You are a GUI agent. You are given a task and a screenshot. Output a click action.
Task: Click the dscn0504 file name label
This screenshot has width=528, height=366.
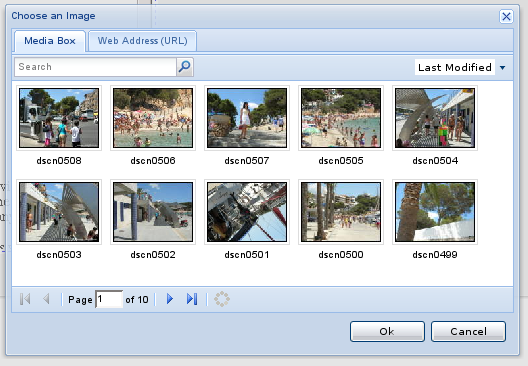tap(435, 161)
